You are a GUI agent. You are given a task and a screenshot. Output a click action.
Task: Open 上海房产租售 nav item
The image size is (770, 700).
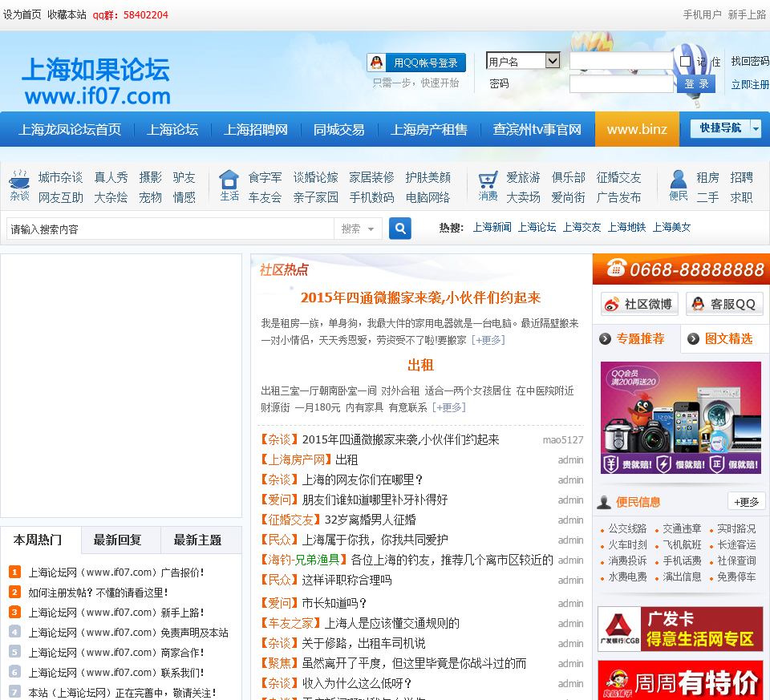428,130
